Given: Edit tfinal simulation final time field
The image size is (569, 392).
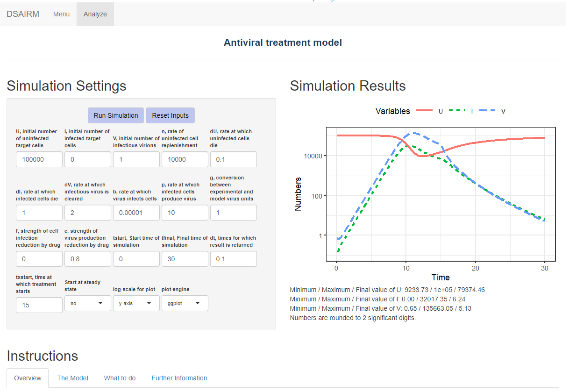Looking at the screenshot, I should 185,259.
